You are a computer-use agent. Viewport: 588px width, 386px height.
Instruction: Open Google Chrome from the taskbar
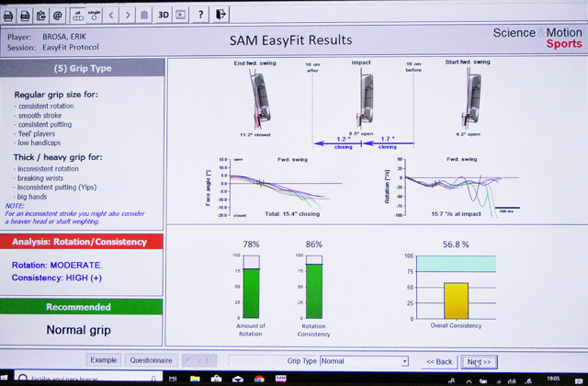(x=259, y=380)
